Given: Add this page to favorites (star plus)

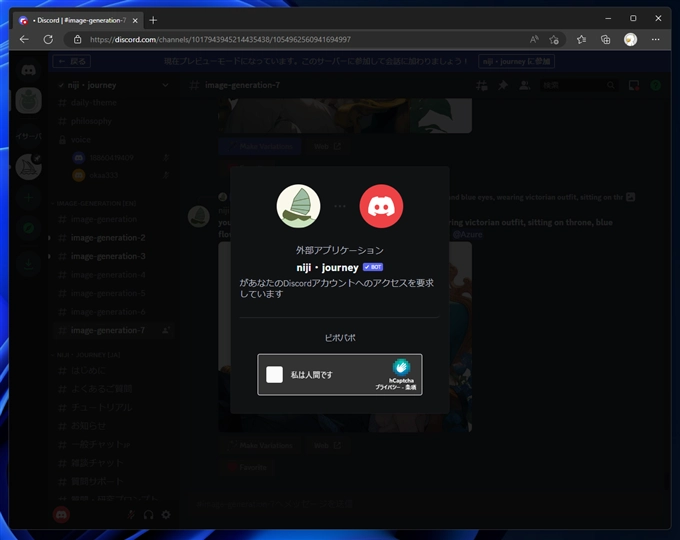Looking at the screenshot, I should point(554,39).
